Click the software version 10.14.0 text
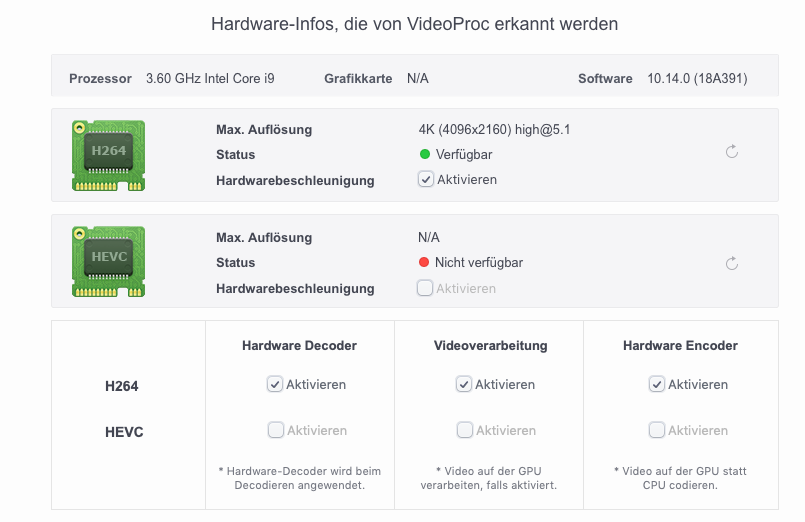 point(697,78)
